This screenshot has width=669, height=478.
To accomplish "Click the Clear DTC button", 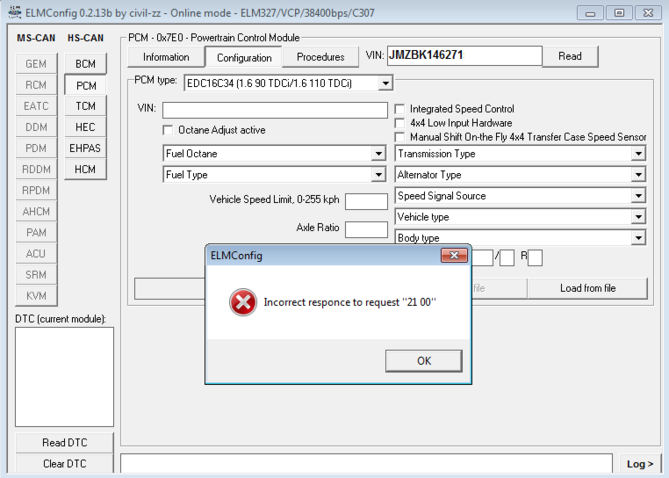I will (x=64, y=463).
